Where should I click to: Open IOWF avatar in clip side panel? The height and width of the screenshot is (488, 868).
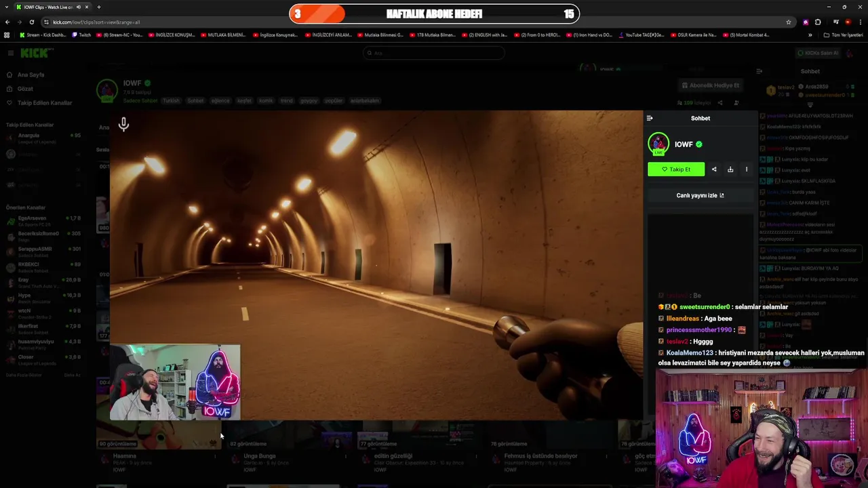coord(658,144)
